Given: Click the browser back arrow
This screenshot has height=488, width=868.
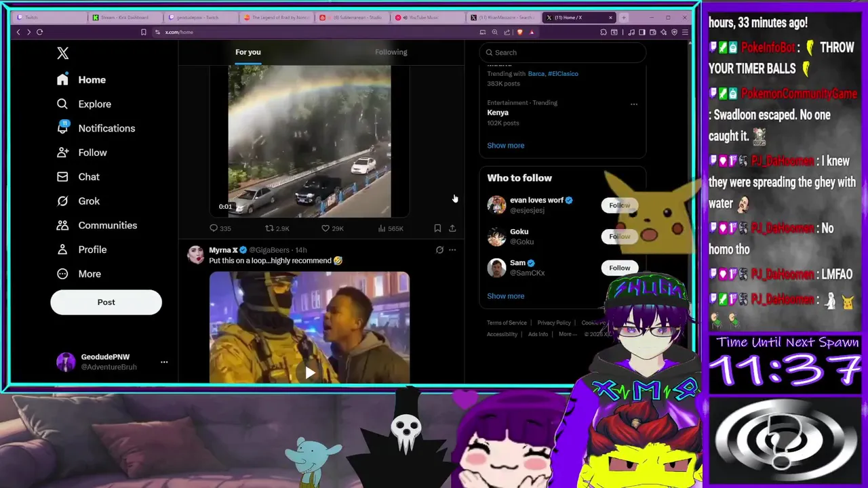Looking at the screenshot, I should point(18,32).
